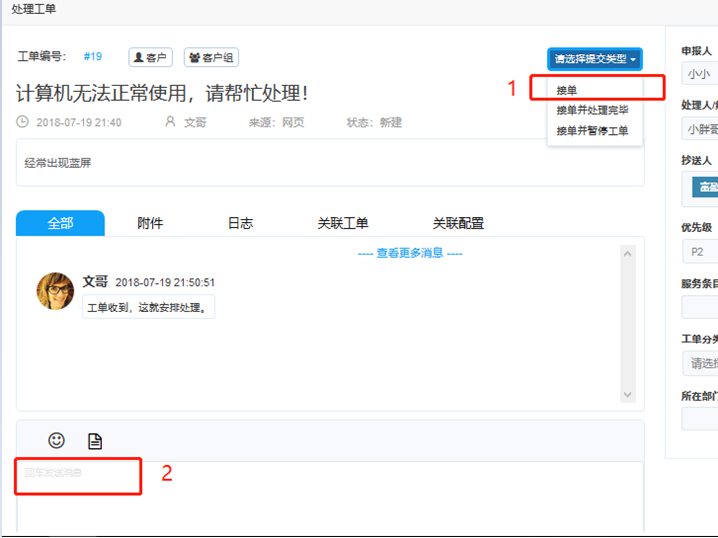Click the file attachment document icon
Image resolution: width=718 pixels, height=538 pixels.
click(x=95, y=441)
